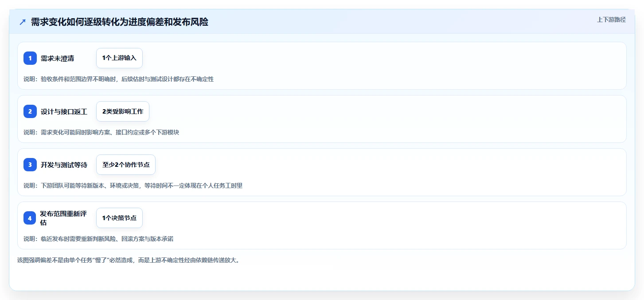Click the 设计与接口返工 step title
The width and height of the screenshot is (644, 300).
click(64, 111)
